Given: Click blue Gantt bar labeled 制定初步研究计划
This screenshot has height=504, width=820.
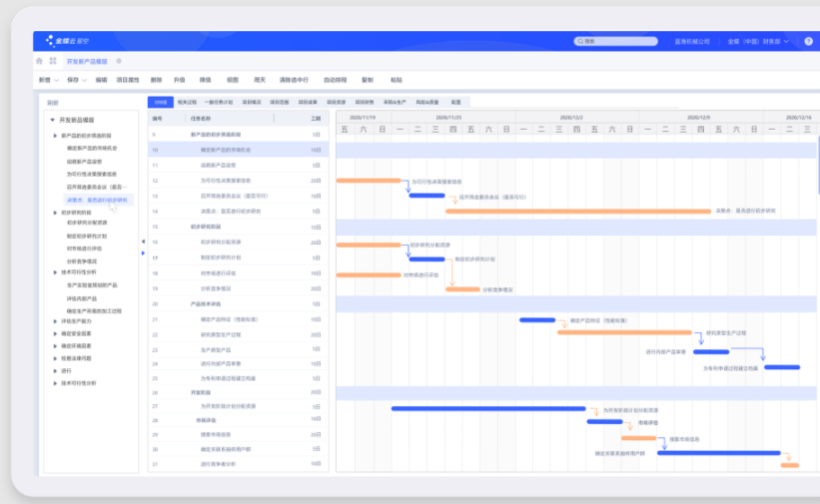Looking at the screenshot, I should click(426, 258).
